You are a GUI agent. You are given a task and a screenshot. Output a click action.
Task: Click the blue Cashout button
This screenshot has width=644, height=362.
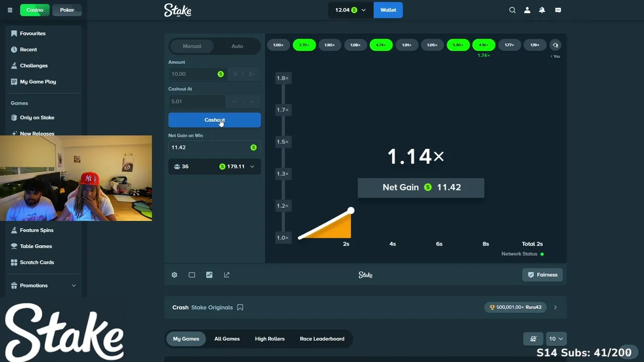point(214,120)
